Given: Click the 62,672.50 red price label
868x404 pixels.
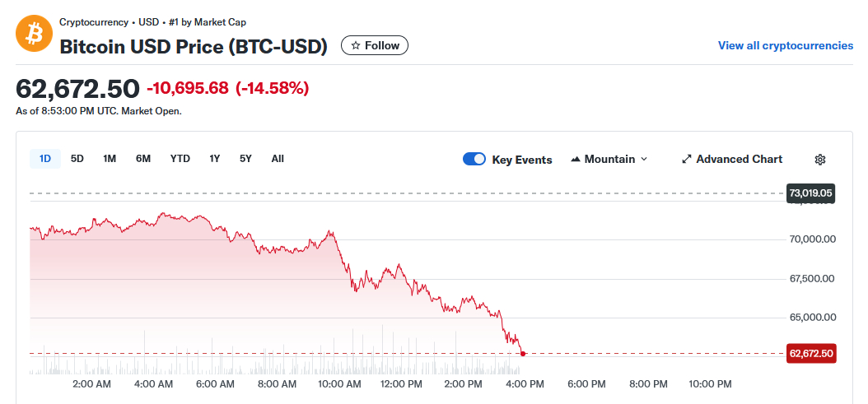Looking at the screenshot, I should click(811, 354).
